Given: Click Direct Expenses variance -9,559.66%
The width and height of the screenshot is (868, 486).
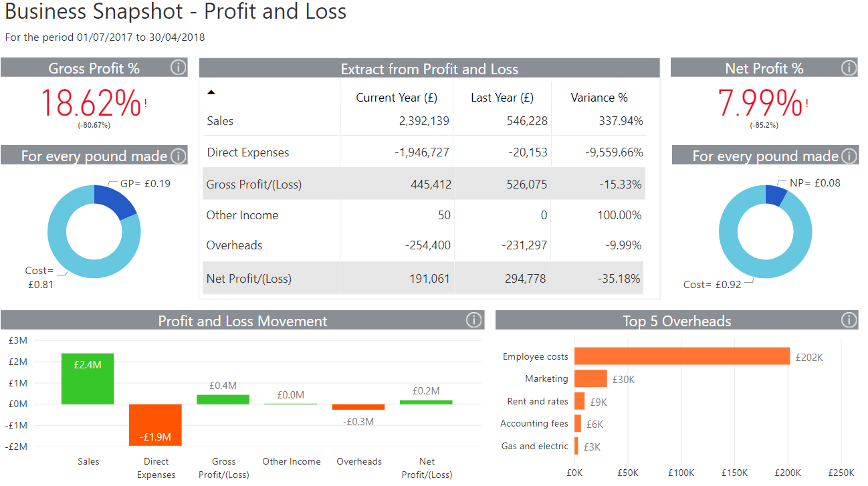Looking at the screenshot, I should click(615, 152).
